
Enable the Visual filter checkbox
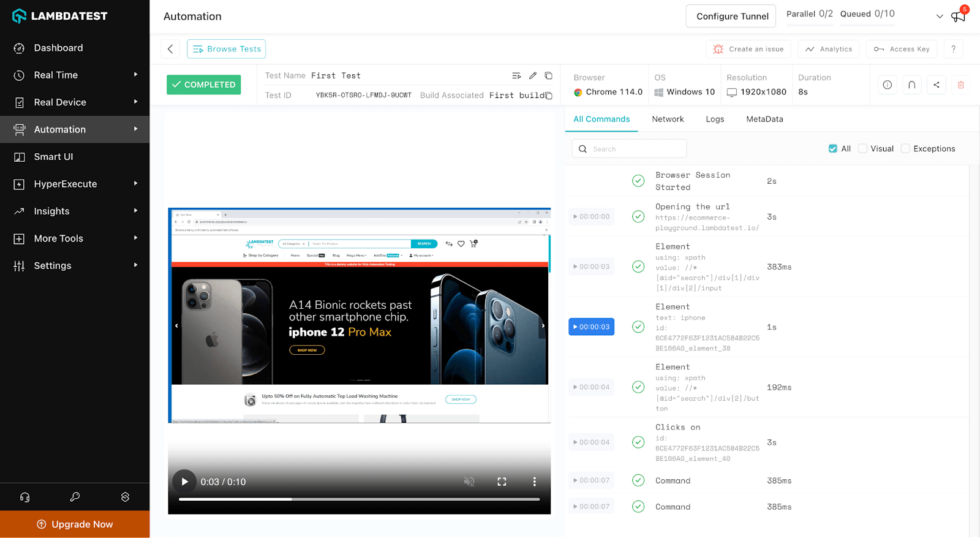tap(862, 148)
